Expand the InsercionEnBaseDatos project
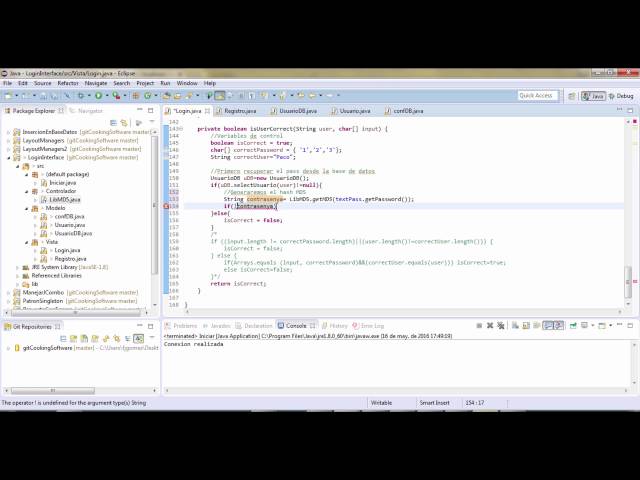Image resolution: width=640 pixels, height=480 pixels. pos(9,132)
